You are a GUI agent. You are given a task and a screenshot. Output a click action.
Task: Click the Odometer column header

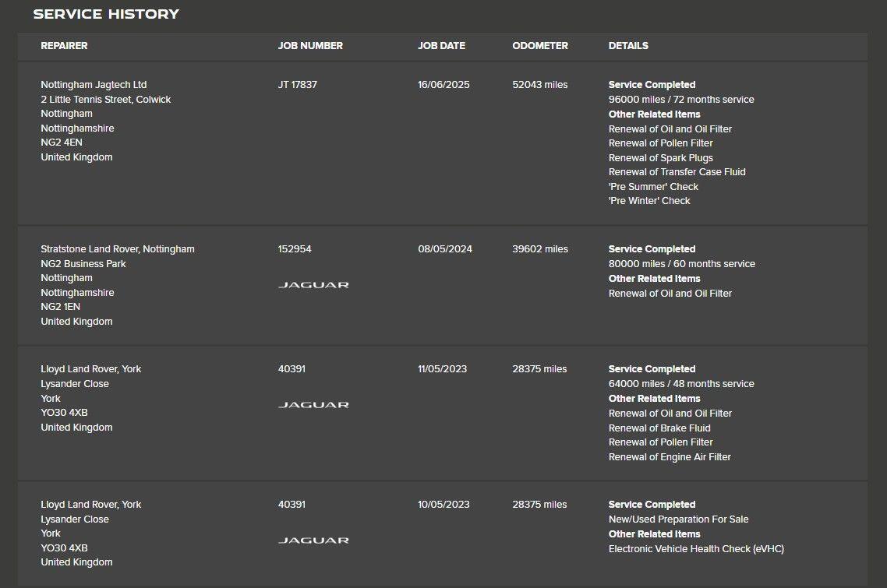click(x=540, y=46)
